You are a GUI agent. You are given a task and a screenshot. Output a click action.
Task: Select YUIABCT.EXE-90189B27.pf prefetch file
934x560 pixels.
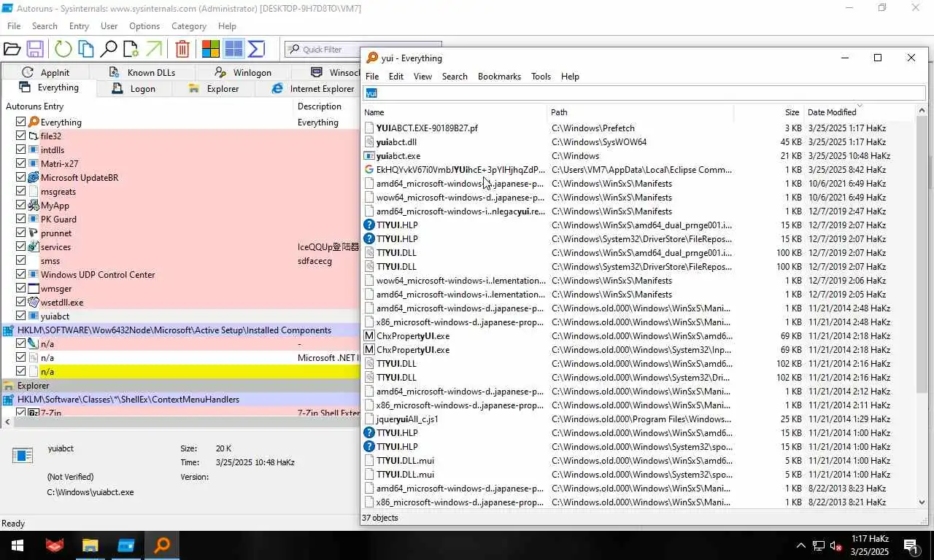coord(638,128)
